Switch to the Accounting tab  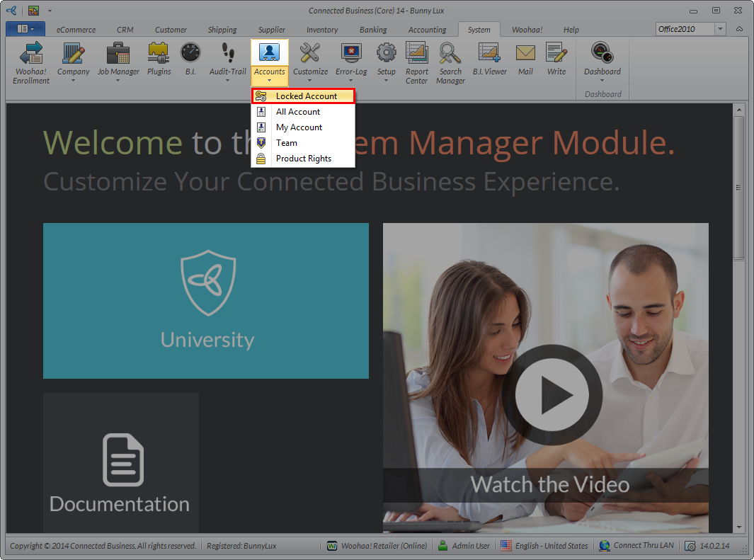427,30
